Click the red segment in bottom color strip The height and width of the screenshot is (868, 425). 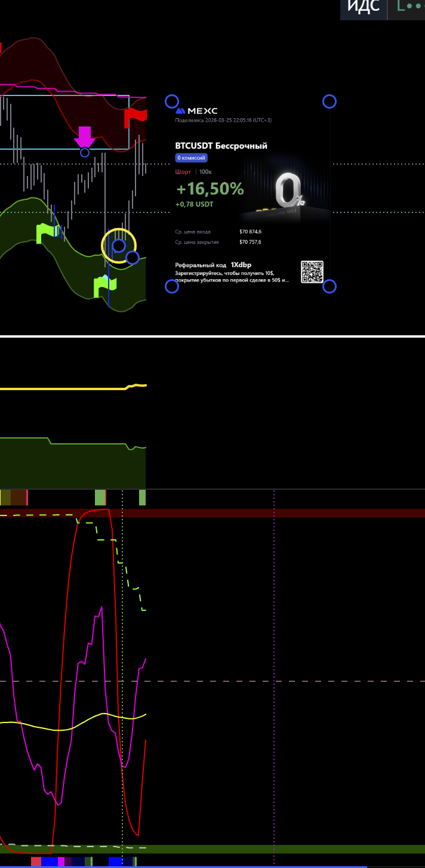pos(36,861)
